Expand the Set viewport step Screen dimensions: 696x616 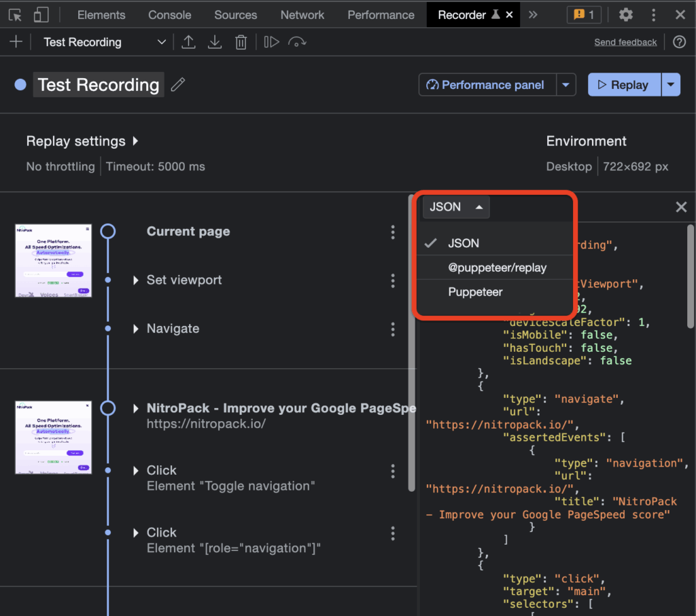click(x=134, y=280)
